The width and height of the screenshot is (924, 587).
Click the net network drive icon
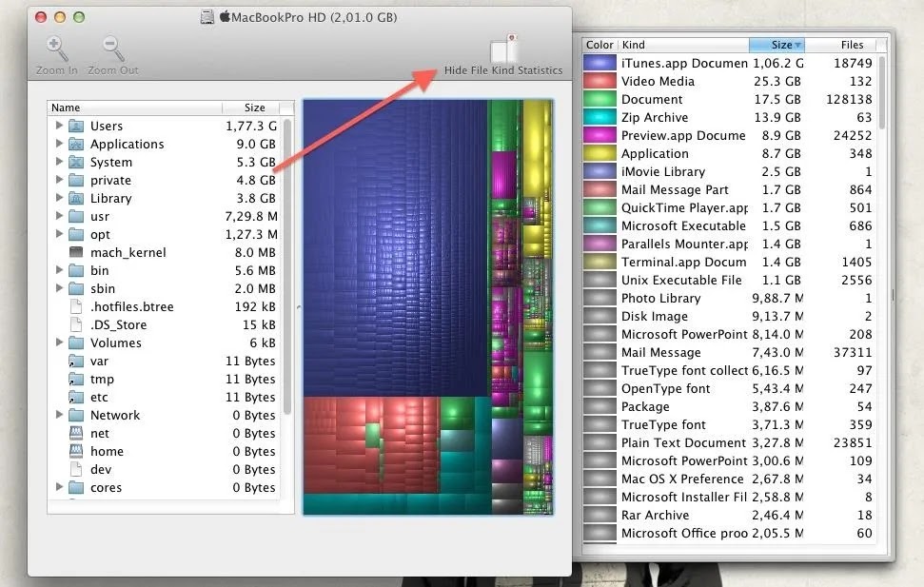tap(77, 433)
